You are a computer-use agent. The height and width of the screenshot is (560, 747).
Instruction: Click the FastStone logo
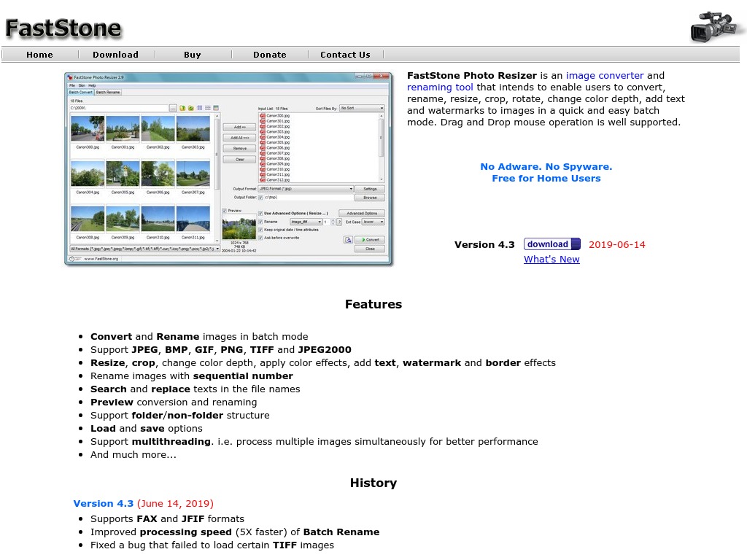pyautogui.click(x=64, y=28)
